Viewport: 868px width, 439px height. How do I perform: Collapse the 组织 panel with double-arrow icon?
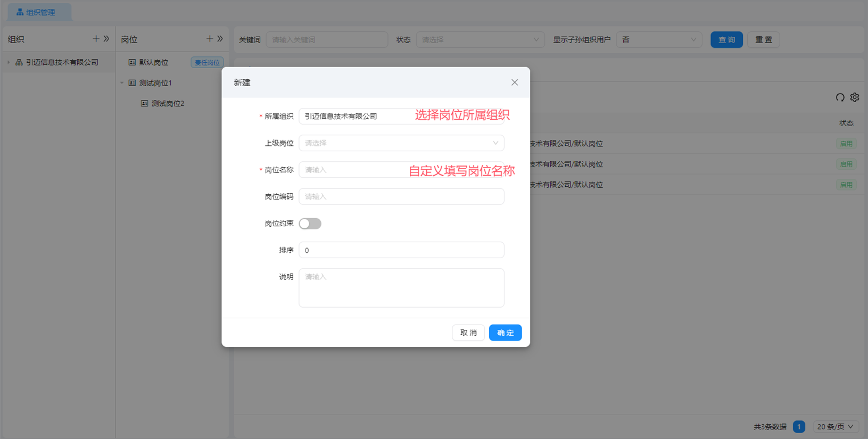point(106,39)
